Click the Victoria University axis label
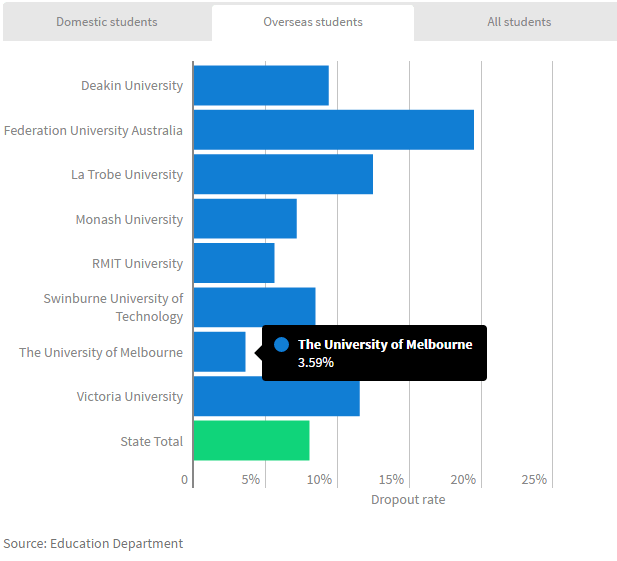Viewport: 617px width, 561px height. (x=130, y=397)
